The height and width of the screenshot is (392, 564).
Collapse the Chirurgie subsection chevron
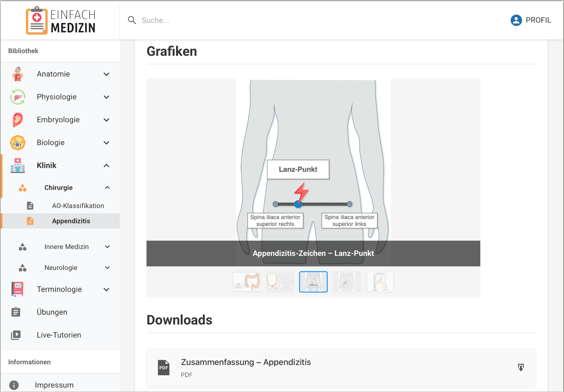[107, 188]
